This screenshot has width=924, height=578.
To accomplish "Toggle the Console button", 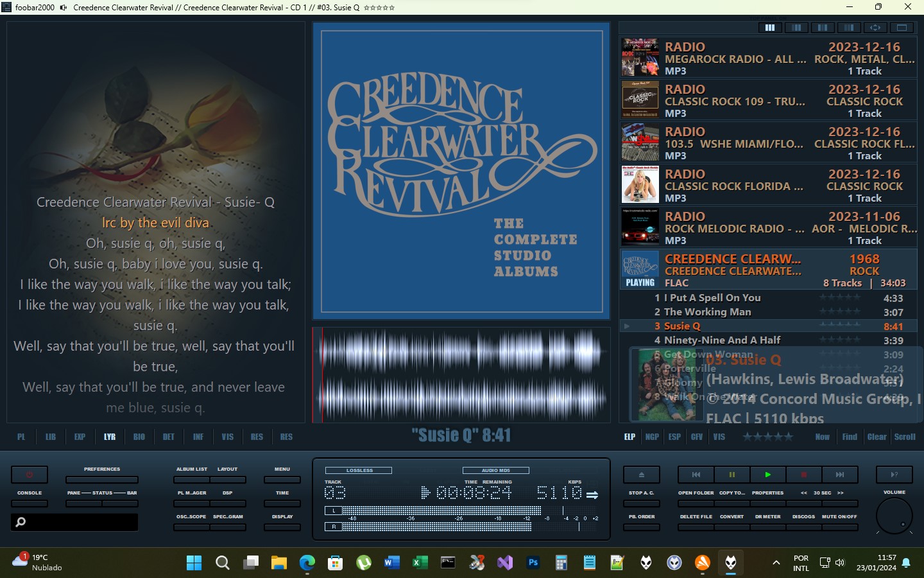I will tap(30, 504).
